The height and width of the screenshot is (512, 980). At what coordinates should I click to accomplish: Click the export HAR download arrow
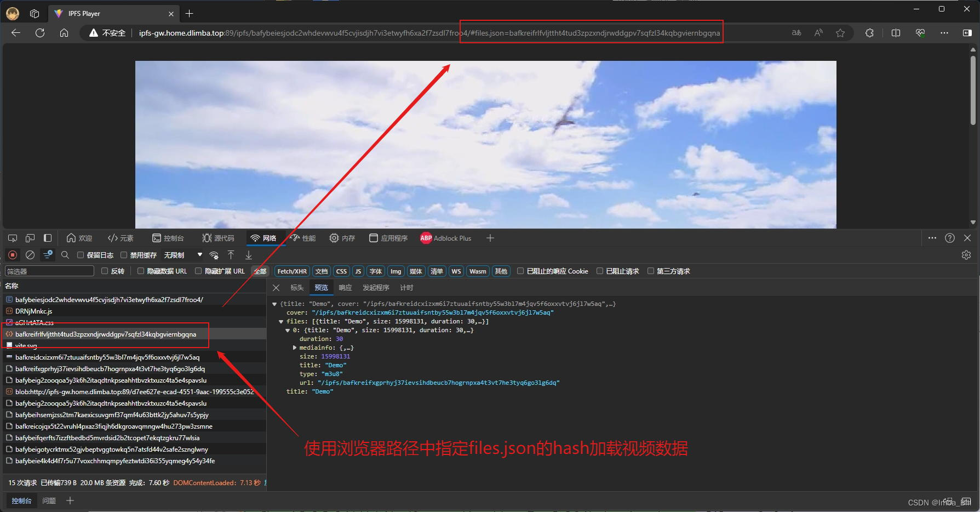(249, 255)
